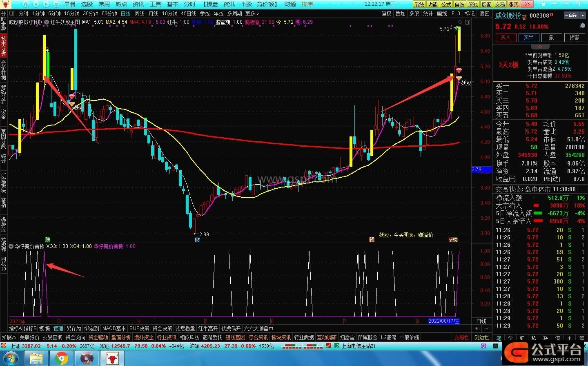Screen dimensions: 588x366
Task: Click the F10 toolbar button
Action: click(456, 13)
